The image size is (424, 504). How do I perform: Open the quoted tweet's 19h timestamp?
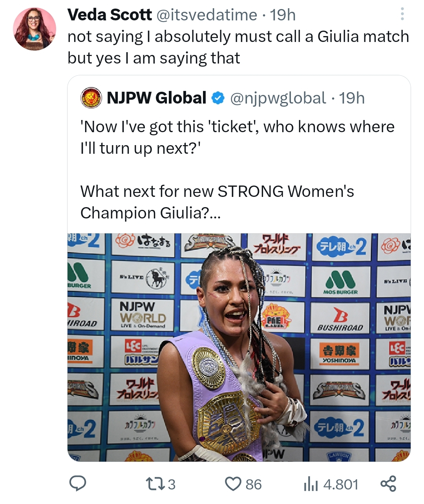(352, 98)
